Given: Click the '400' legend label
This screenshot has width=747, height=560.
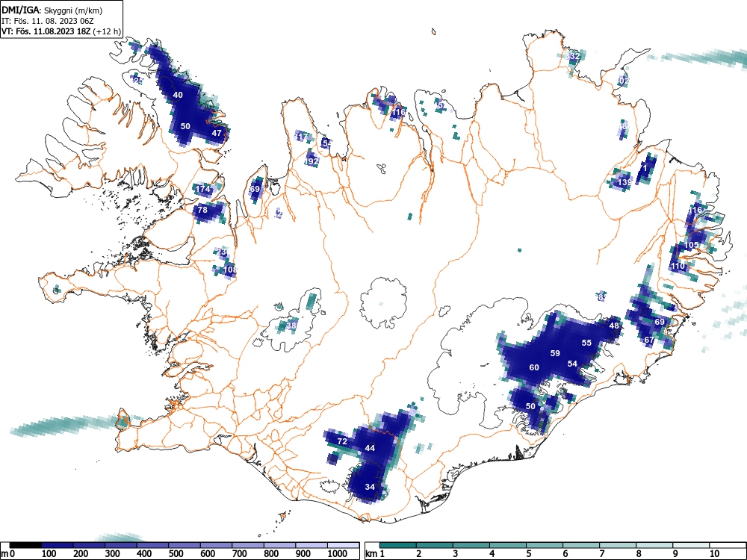Looking at the screenshot, I should coord(144,554).
